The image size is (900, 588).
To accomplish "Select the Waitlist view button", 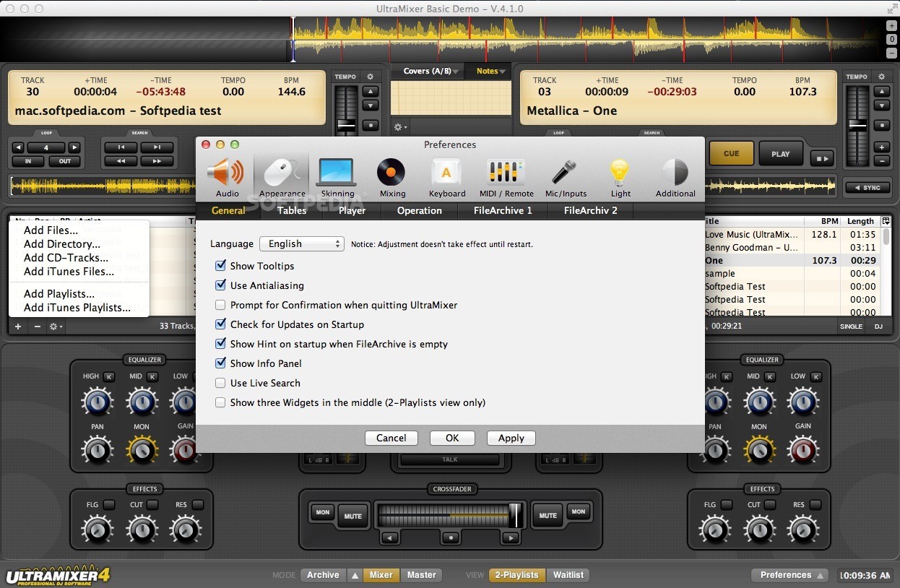I will click(x=568, y=575).
